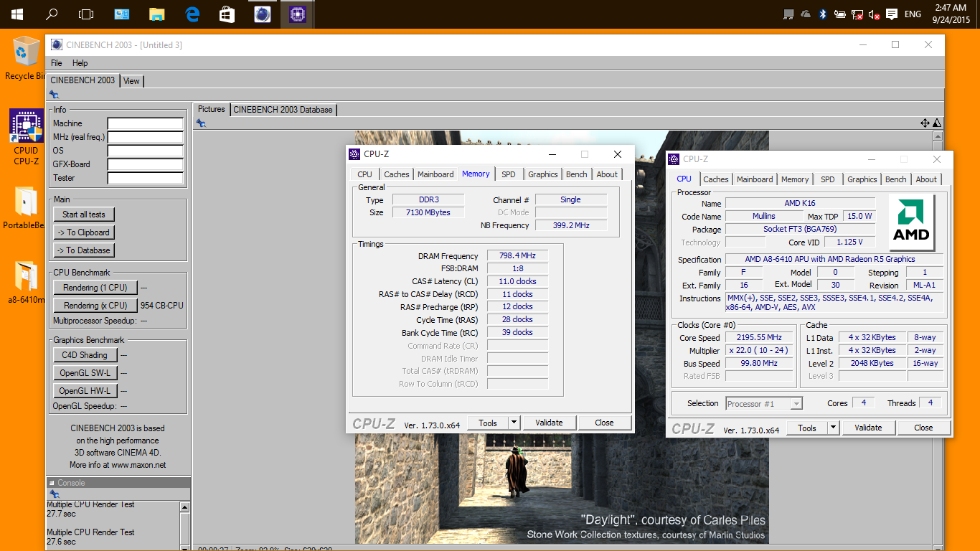The height and width of the screenshot is (551, 980).
Task: Click the pin icon in Console panel
Action: 54,494
